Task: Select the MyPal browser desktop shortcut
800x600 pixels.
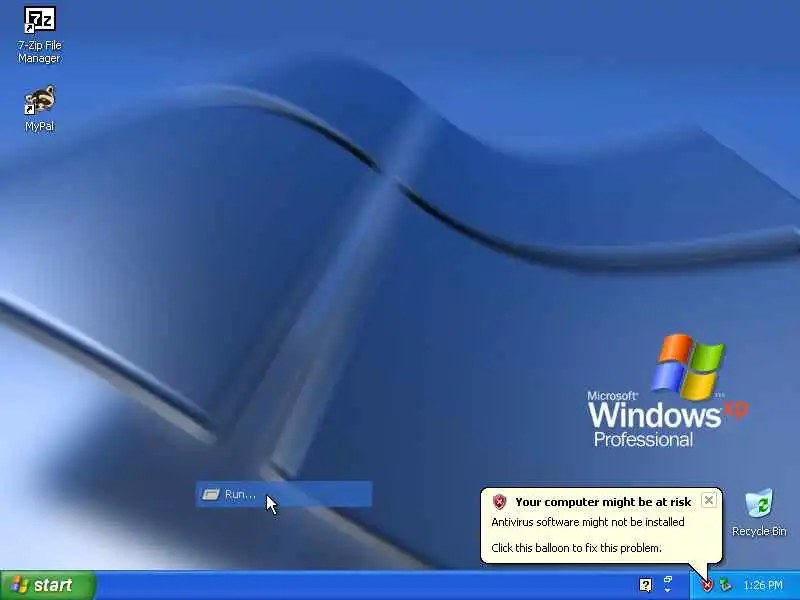Action: pyautogui.click(x=40, y=109)
